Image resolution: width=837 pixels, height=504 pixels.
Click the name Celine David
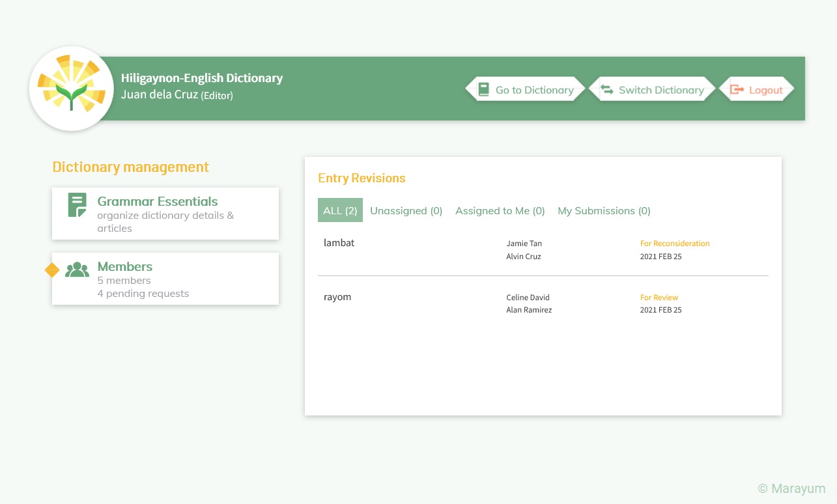pyautogui.click(x=528, y=298)
